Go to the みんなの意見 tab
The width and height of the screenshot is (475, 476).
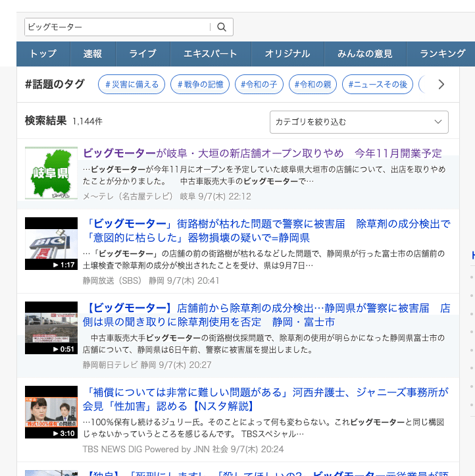point(365,54)
